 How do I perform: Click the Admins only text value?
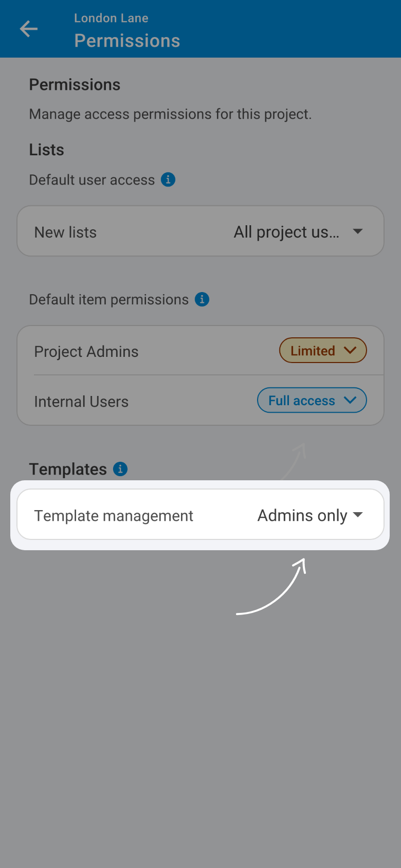click(302, 515)
